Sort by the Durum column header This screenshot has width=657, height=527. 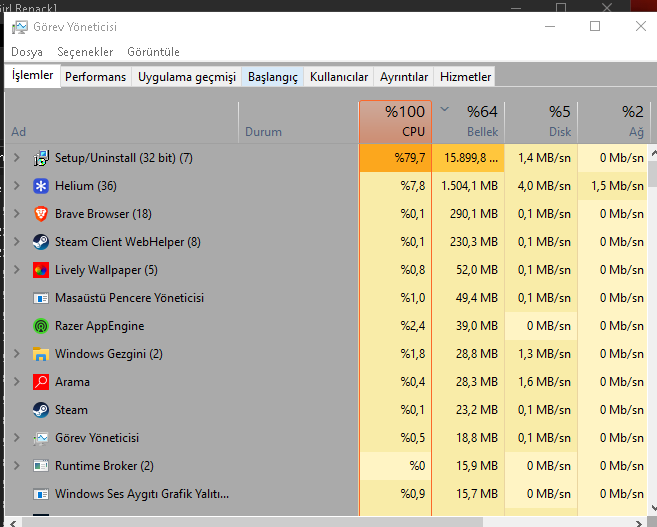(299, 122)
